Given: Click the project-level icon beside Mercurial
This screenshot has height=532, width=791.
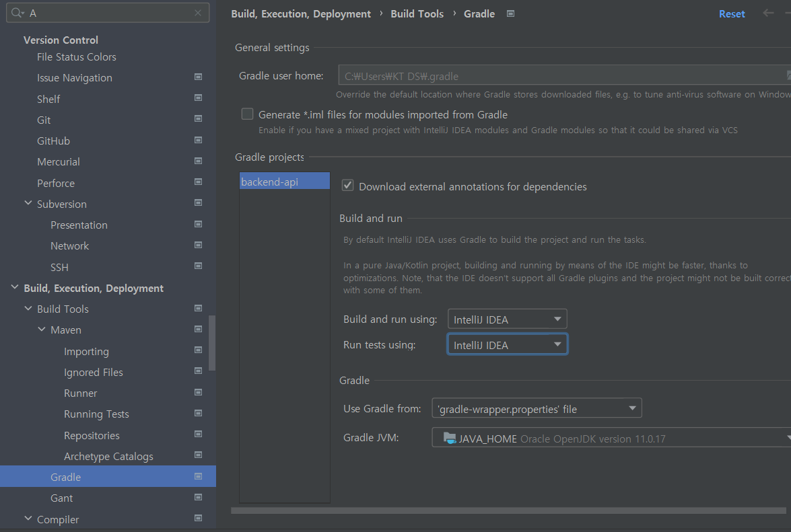Looking at the screenshot, I should point(198,161).
